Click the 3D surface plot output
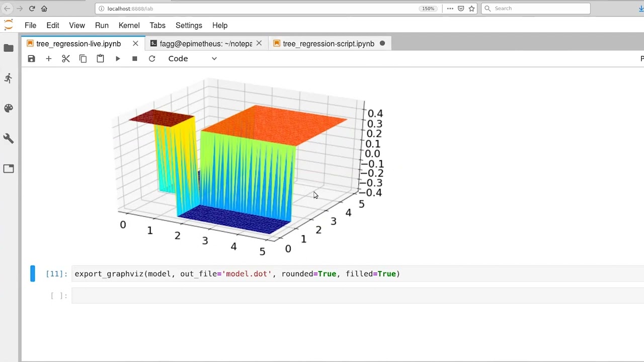Image resolution: width=644 pixels, height=362 pixels. tap(247, 166)
